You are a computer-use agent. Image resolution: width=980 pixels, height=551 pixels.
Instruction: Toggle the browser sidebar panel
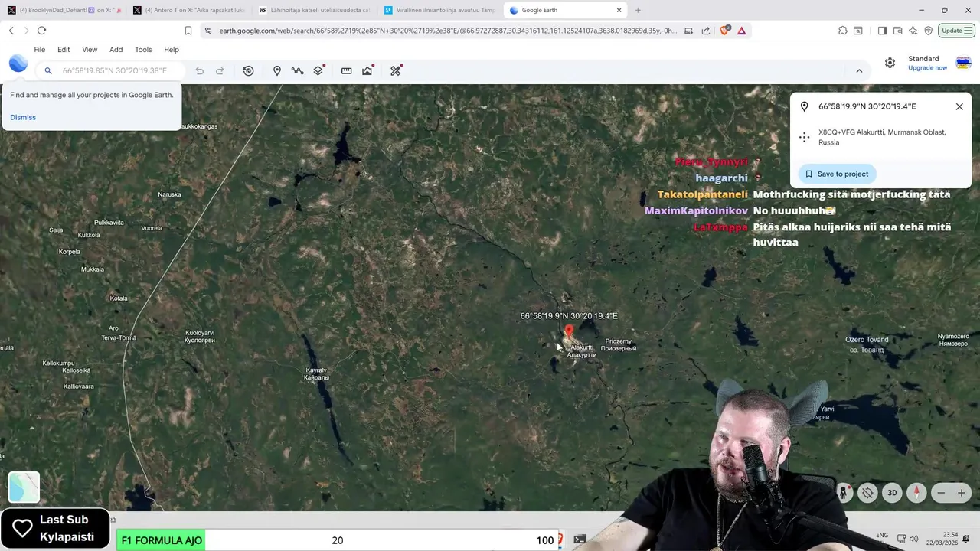click(882, 31)
